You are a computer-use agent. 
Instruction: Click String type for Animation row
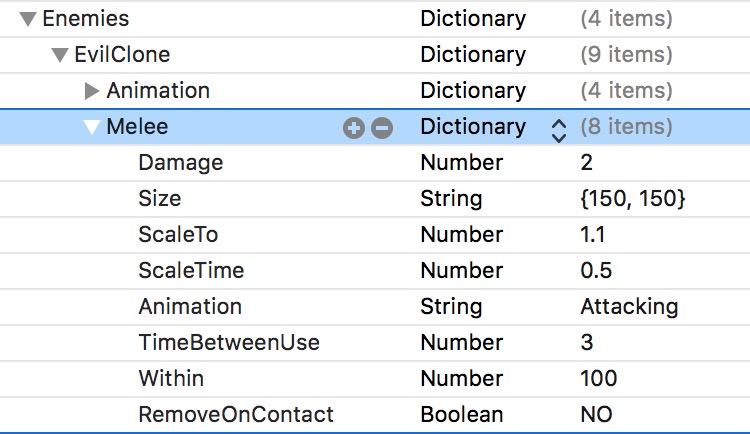451,307
